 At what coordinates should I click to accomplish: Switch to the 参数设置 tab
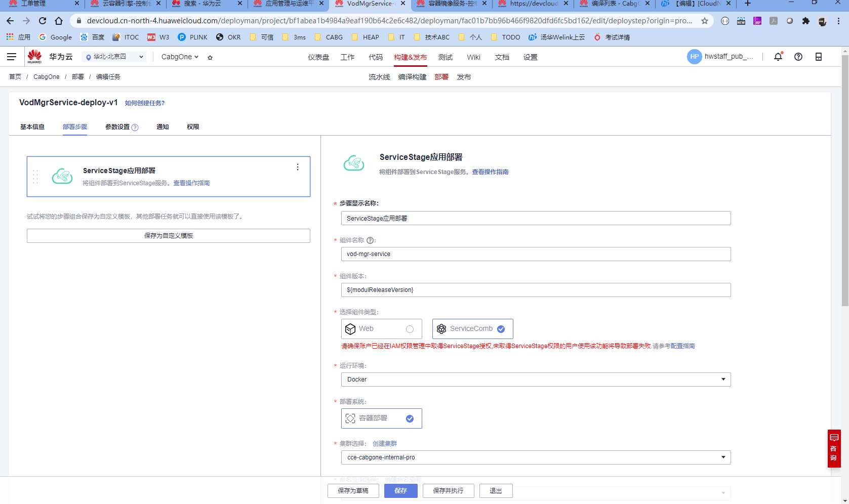(x=117, y=127)
